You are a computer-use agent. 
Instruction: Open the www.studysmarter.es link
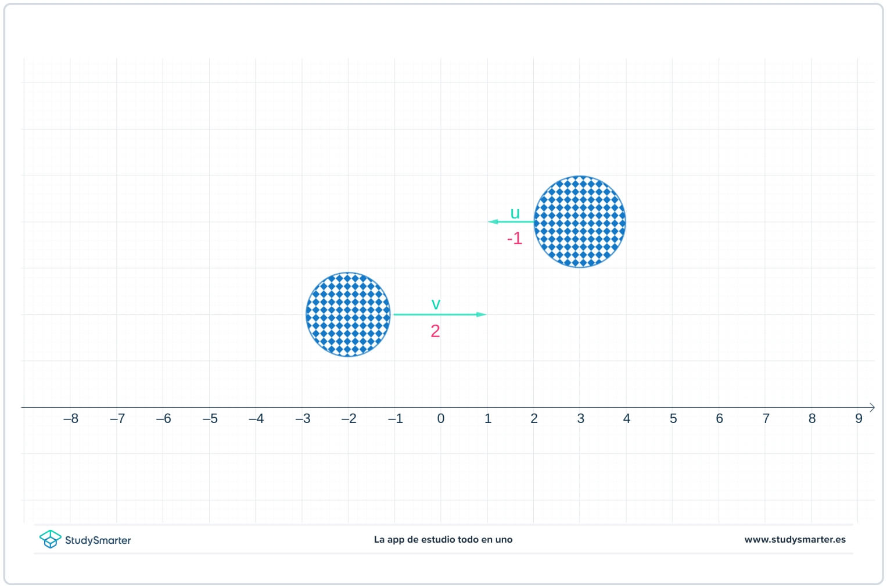[x=795, y=539]
